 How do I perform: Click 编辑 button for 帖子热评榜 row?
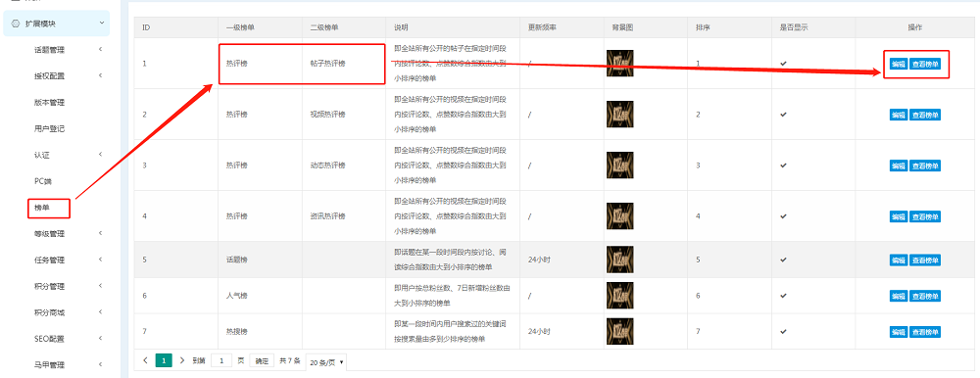point(898,64)
